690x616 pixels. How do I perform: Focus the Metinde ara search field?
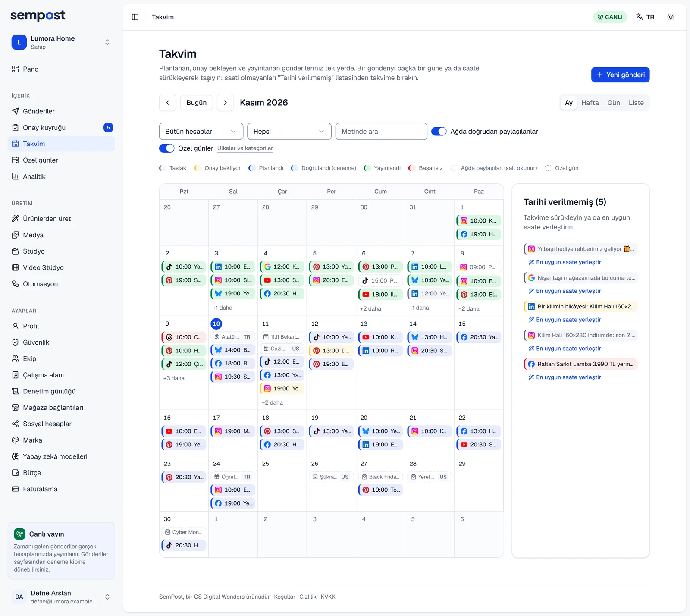coord(381,132)
